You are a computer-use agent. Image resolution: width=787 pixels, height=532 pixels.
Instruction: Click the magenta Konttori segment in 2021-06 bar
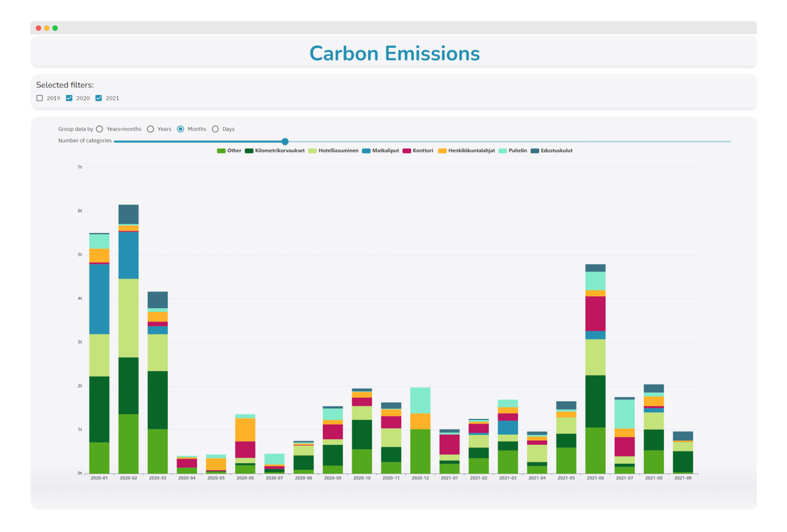pos(595,314)
